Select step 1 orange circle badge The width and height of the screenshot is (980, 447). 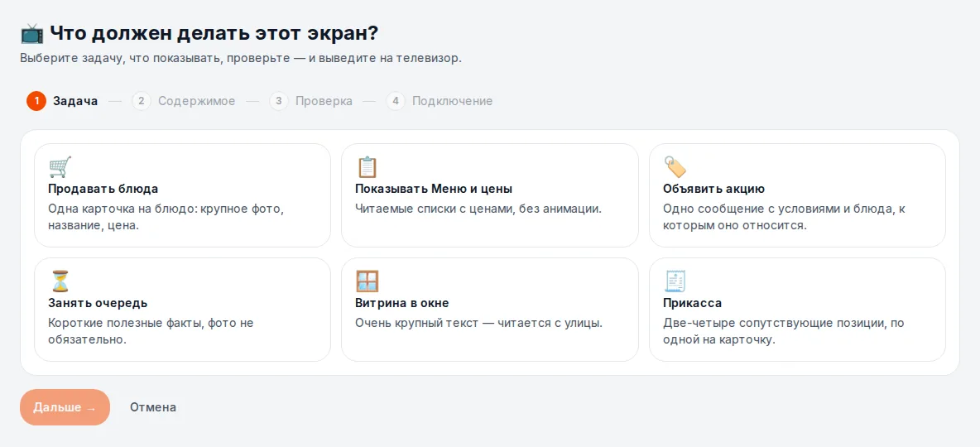coord(36,101)
